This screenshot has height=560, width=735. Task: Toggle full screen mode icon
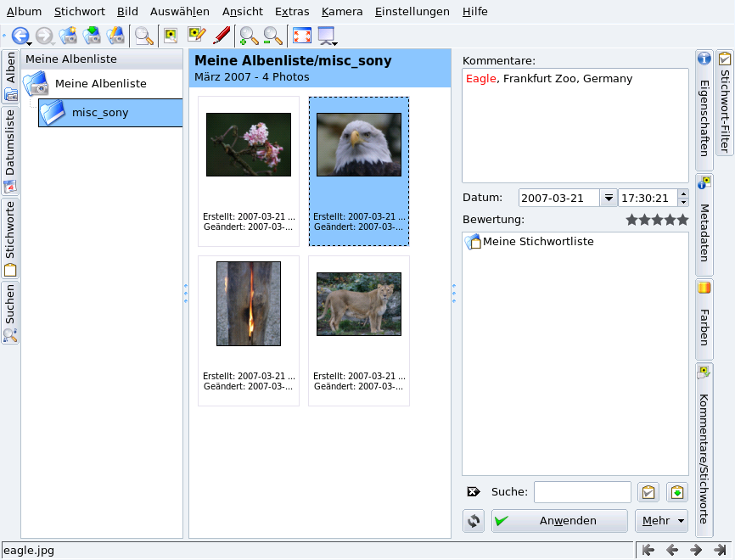(301, 36)
